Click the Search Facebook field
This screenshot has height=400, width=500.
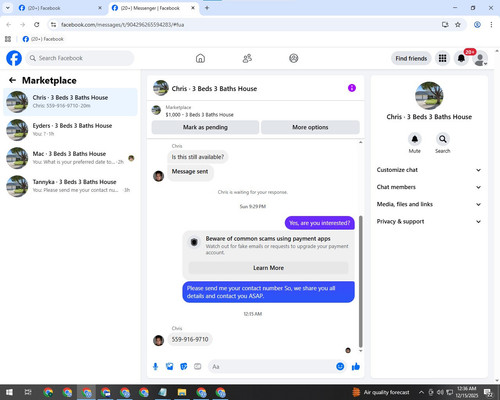80,58
